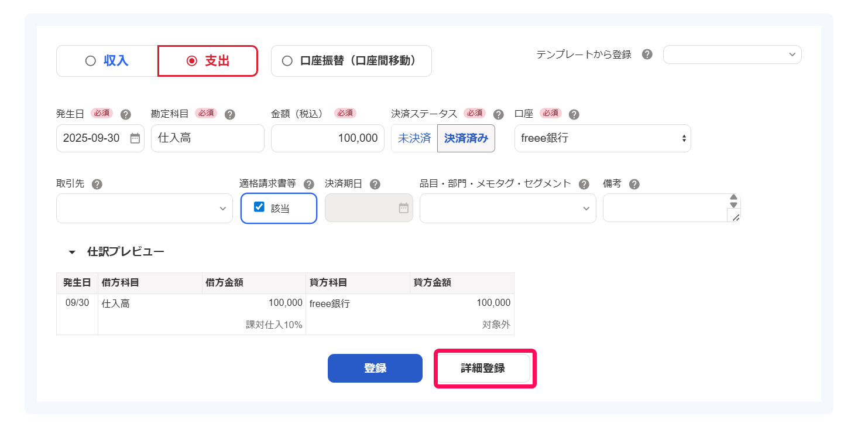
Task: Select 口座振替（口座間移動） radio option
Action: [351, 61]
